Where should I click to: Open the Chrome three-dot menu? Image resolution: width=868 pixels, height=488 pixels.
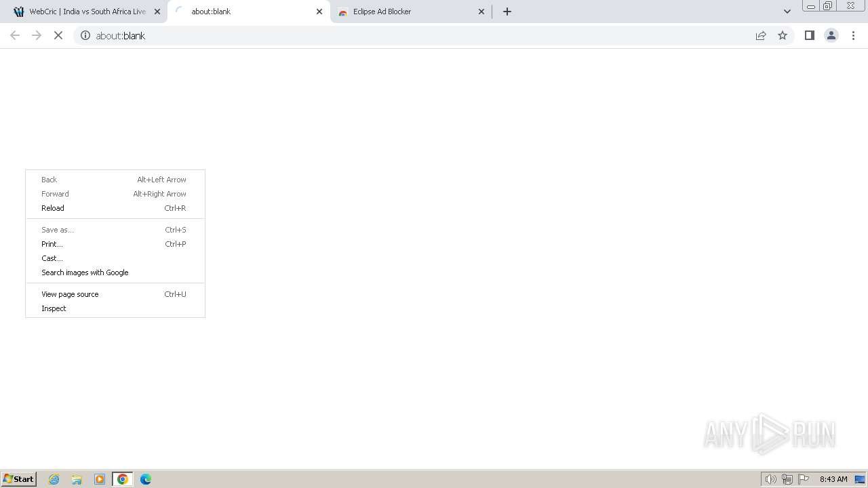coord(854,35)
